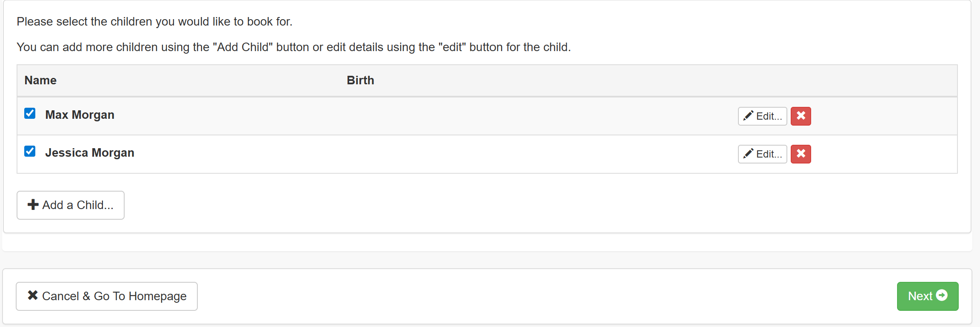980x327 pixels.
Task: Click the arrow icon on Next button
Action: pyautogui.click(x=942, y=295)
